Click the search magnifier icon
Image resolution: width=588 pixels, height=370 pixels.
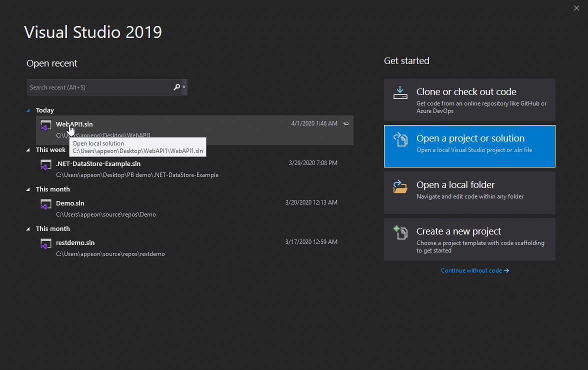click(x=176, y=87)
